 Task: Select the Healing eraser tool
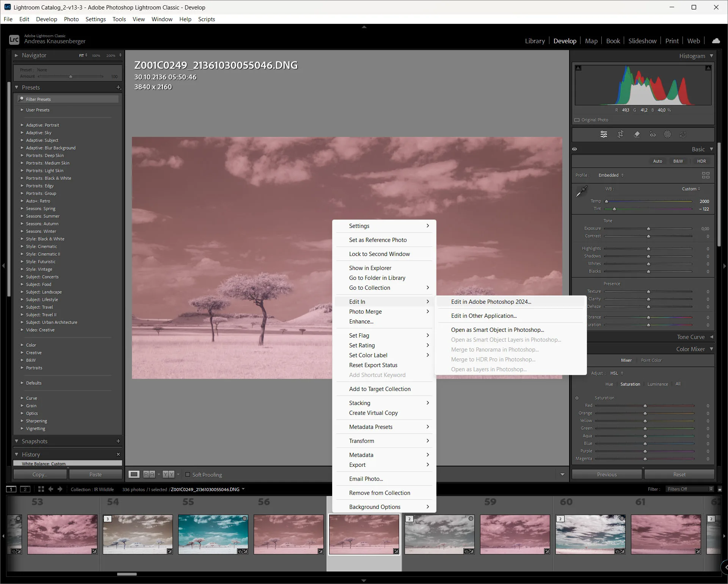pos(637,134)
